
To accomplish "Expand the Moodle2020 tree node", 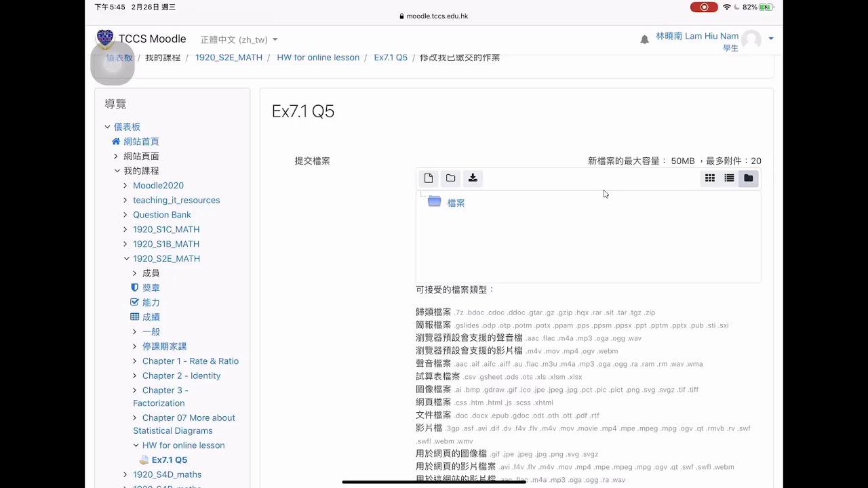I will (x=125, y=185).
